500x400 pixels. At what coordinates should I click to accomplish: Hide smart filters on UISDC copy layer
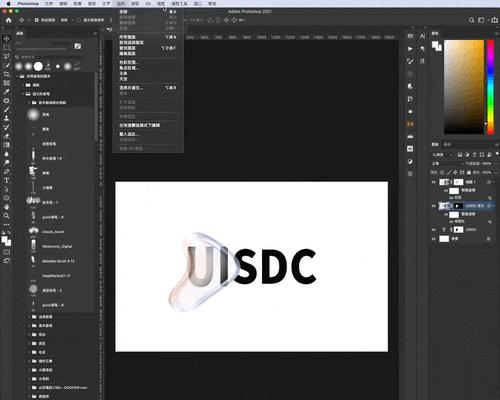tap(446, 215)
